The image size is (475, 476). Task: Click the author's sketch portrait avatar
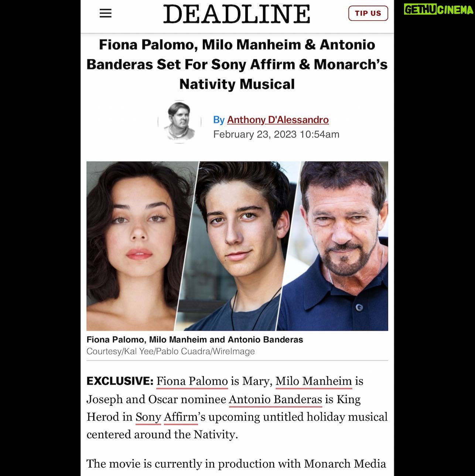[x=180, y=121]
